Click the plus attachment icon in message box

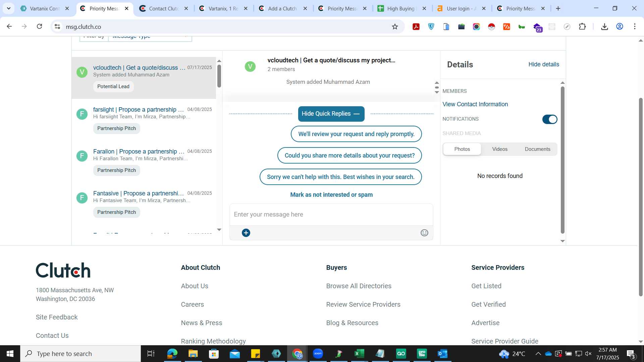(x=246, y=233)
